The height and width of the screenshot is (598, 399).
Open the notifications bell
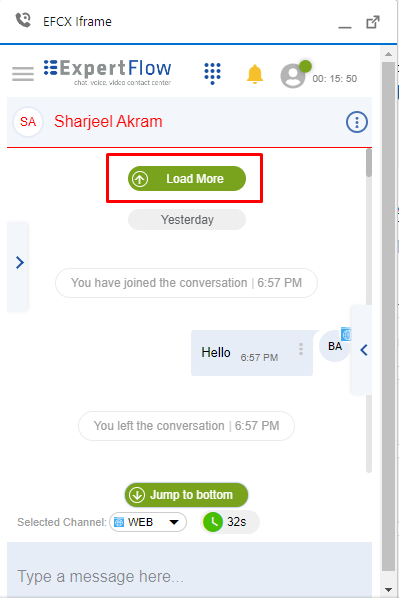click(255, 74)
